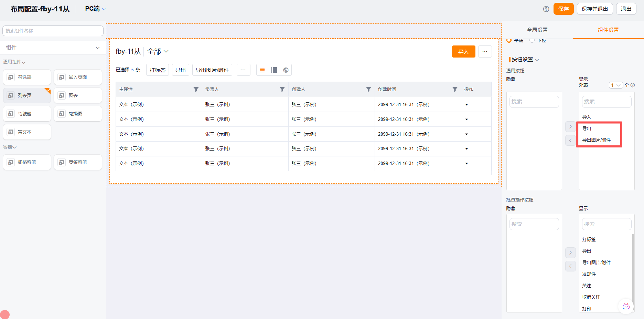This screenshot has height=319, width=644.
Task: Click the orange 导入 button in list header
Action: click(463, 52)
